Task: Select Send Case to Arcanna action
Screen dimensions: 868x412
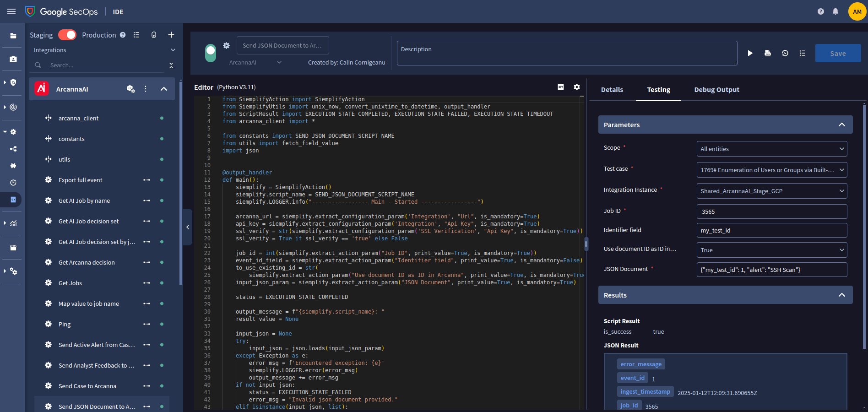Action: pyautogui.click(x=87, y=386)
